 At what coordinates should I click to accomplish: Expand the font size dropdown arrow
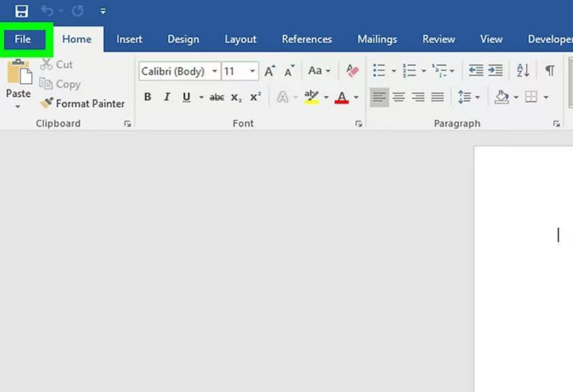click(x=252, y=71)
